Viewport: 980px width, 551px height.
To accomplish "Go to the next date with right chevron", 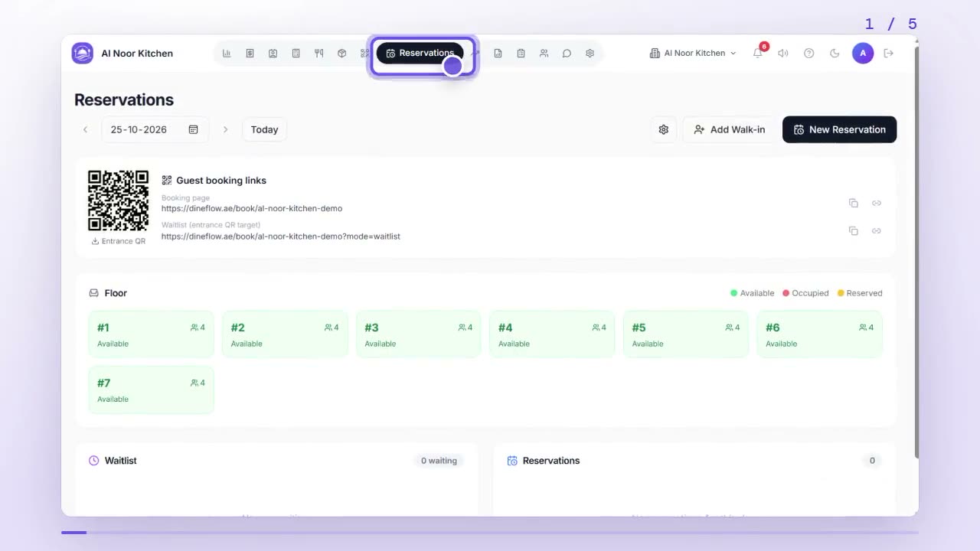I will pos(225,129).
